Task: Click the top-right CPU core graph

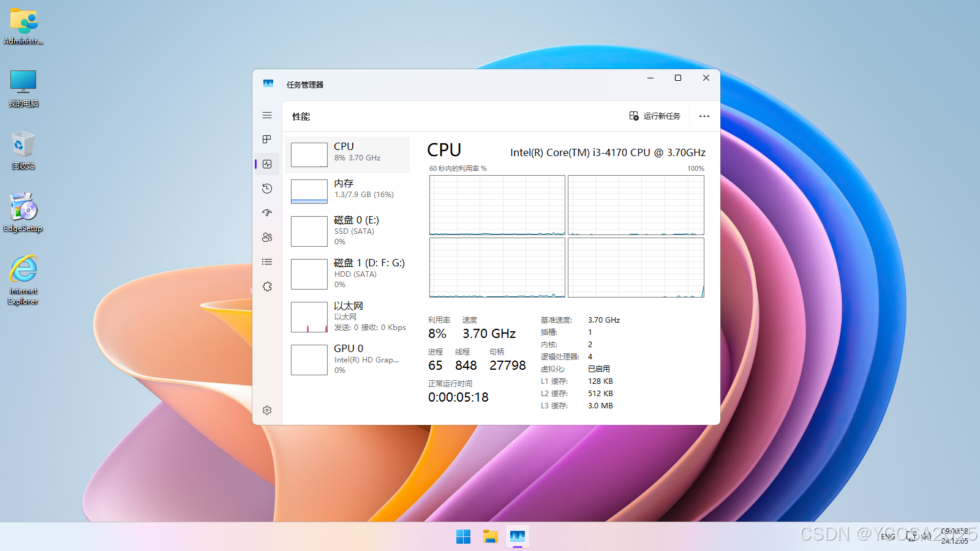Action: [x=636, y=205]
